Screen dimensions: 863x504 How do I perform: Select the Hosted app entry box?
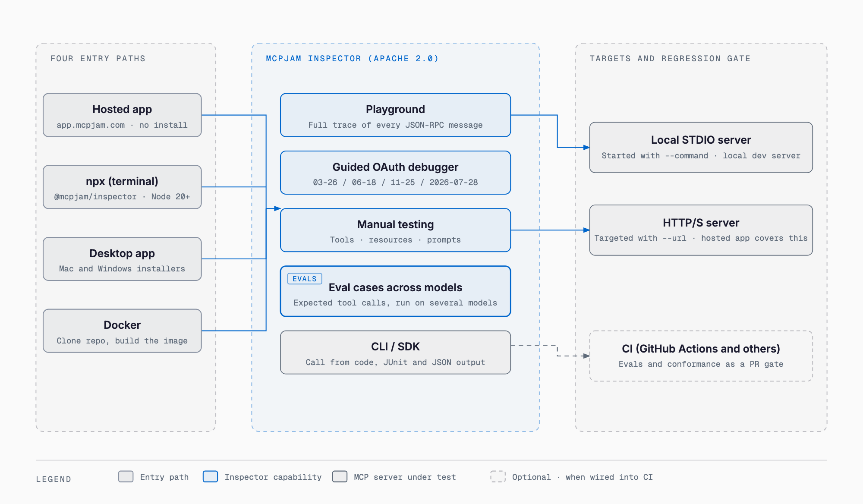122,115
